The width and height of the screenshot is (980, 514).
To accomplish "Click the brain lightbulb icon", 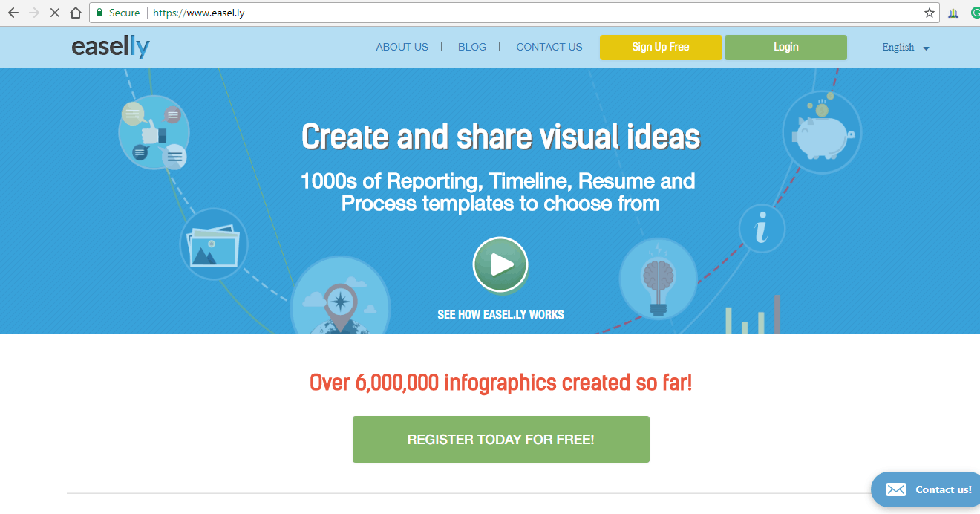I will [x=658, y=279].
